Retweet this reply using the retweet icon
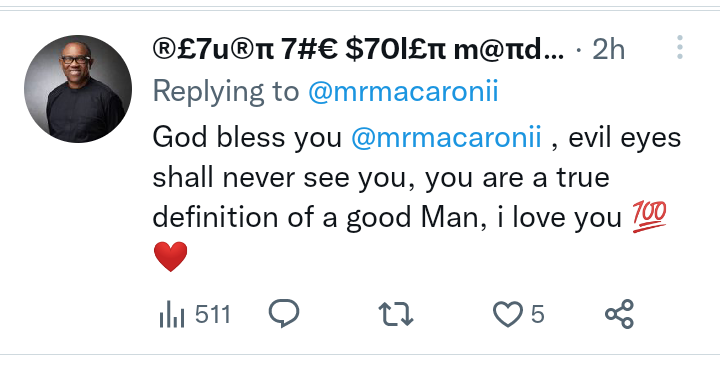This screenshot has height=371, width=720. coord(396,315)
